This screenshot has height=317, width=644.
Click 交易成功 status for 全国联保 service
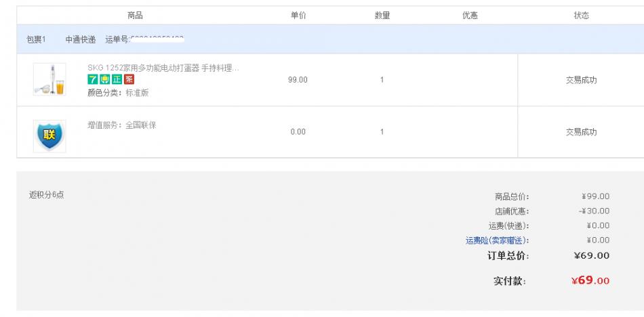point(581,132)
